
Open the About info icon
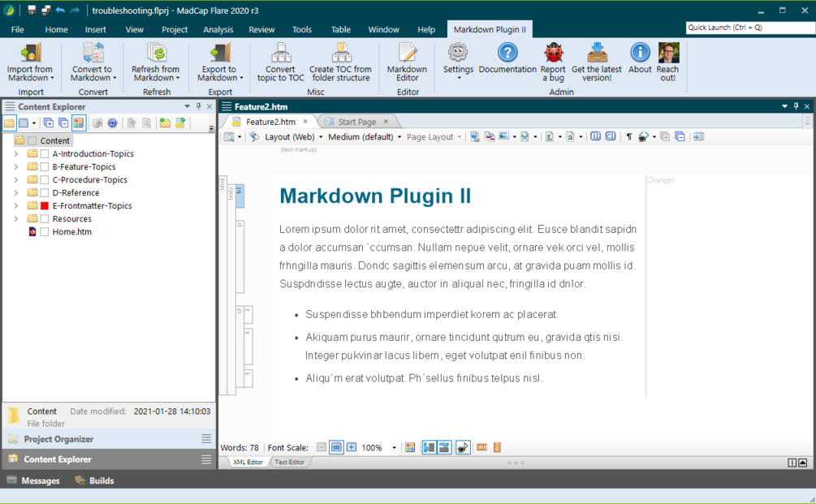tap(640, 53)
